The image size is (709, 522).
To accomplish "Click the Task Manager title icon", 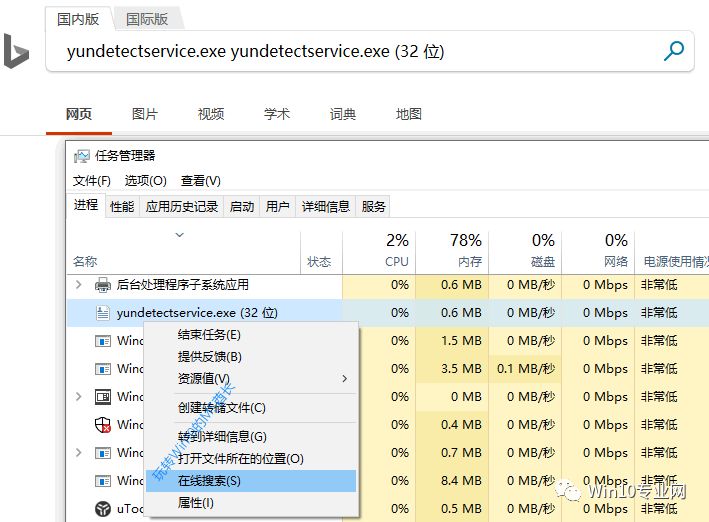I will point(81,156).
